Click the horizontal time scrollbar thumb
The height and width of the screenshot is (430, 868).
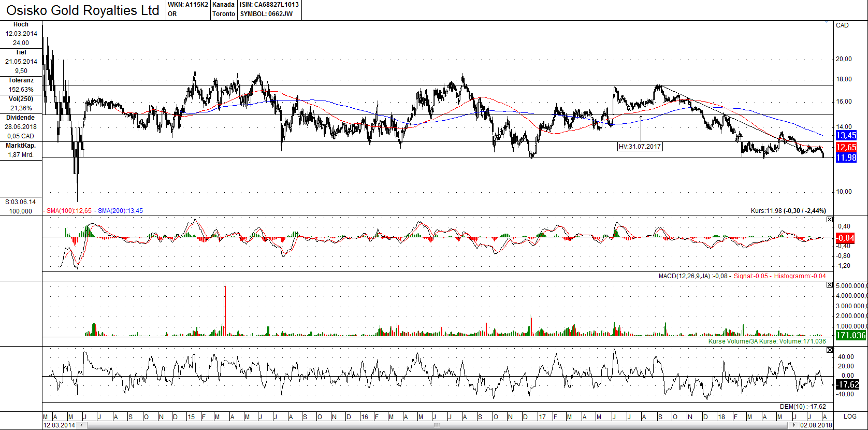click(x=438, y=425)
